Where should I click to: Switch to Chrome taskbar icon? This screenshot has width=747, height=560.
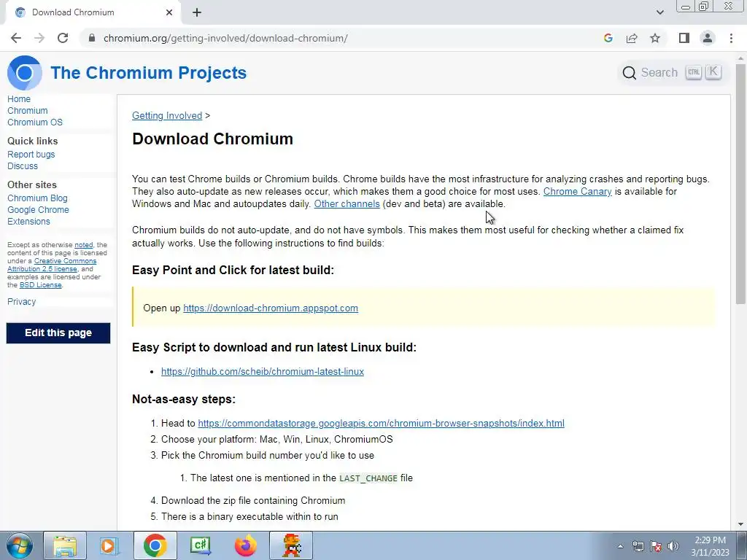155,545
